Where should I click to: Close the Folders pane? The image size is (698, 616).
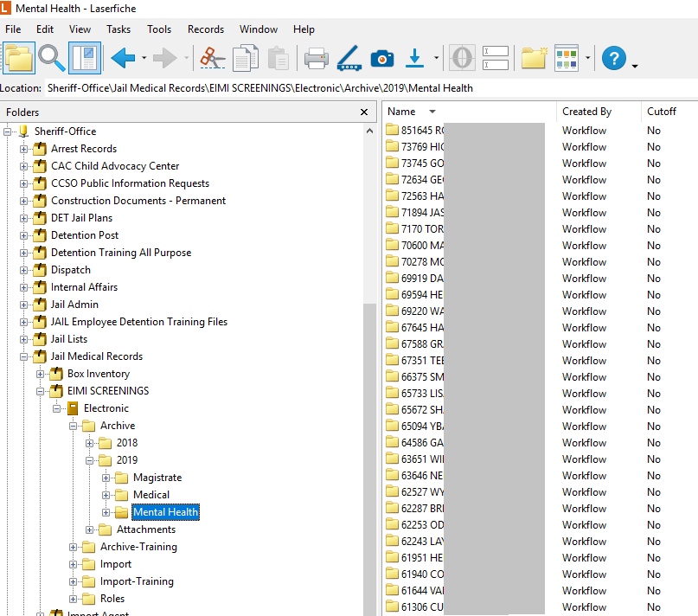tap(364, 112)
